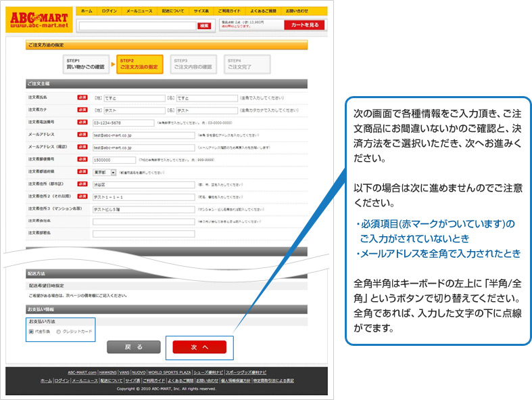This screenshot has height=400, width=532.
Task: Click the 注文者住所2（それ以降） address field
Action: pos(144,197)
